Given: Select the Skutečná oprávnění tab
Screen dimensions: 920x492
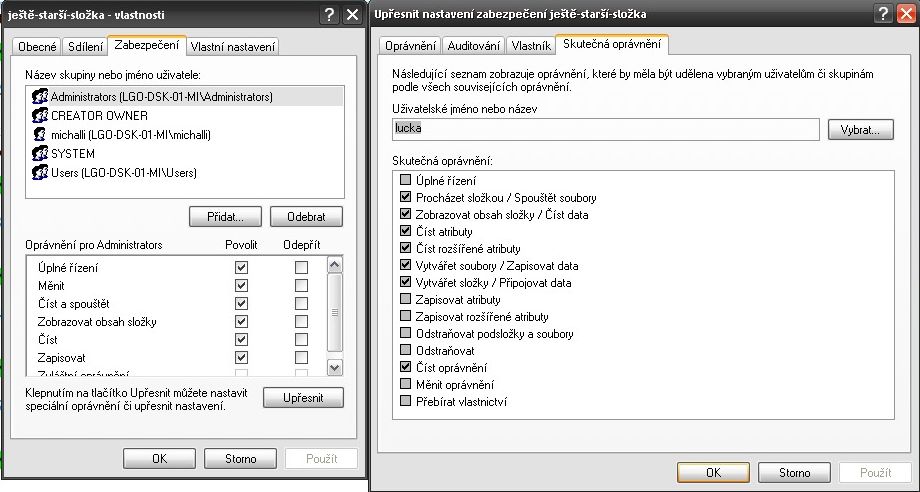Looking at the screenshot, I should point(612,44).
